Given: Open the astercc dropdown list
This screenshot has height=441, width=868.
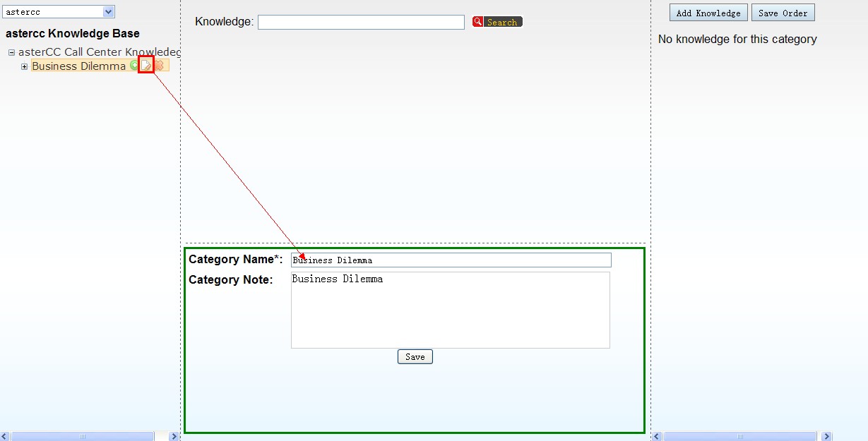Looking at the screenshot, I should coord(108,12).
